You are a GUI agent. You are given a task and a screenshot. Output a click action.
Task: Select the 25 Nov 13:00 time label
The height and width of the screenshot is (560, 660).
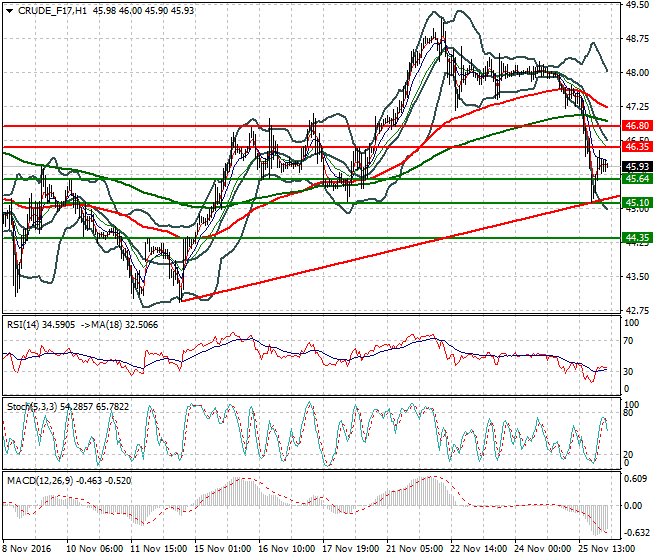pyautogui.click(x=607, y=549)
